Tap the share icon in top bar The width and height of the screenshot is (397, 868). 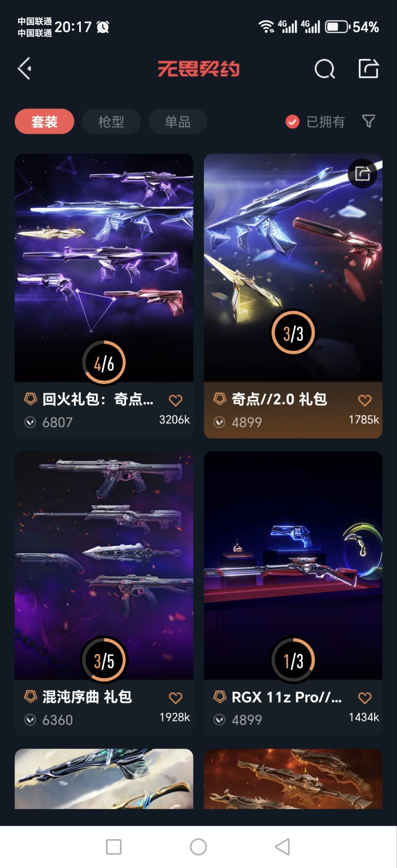(x=368, y=69)
